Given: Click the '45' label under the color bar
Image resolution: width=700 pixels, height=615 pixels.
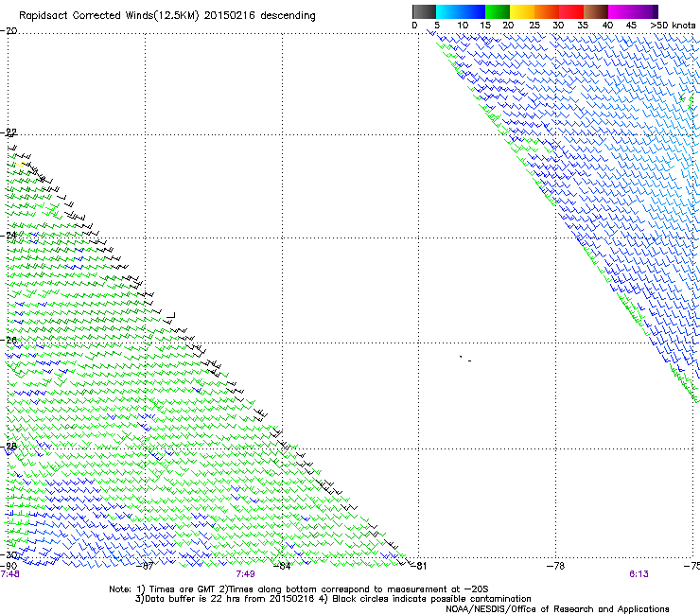Looking at the screenshot, I should click(x=631, y=26).
